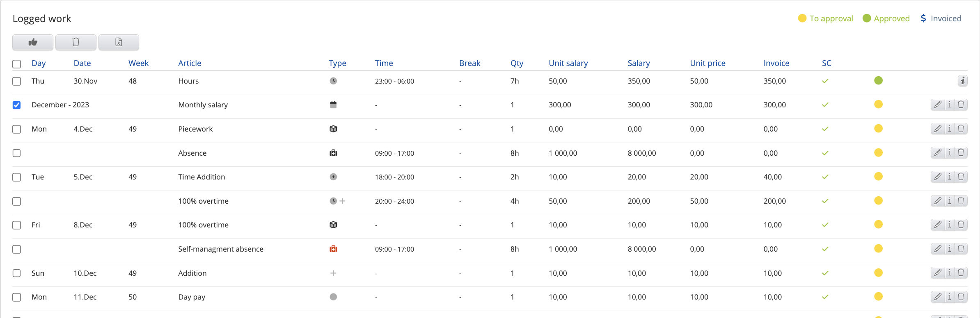Click the Unit salary column header
The width and height of the screenshot is (980, 318).
(x=568, y=63)
